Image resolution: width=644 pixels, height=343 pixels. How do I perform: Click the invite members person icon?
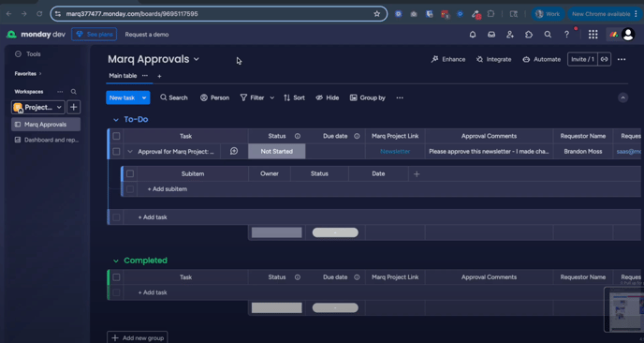[x=510, y=35]
